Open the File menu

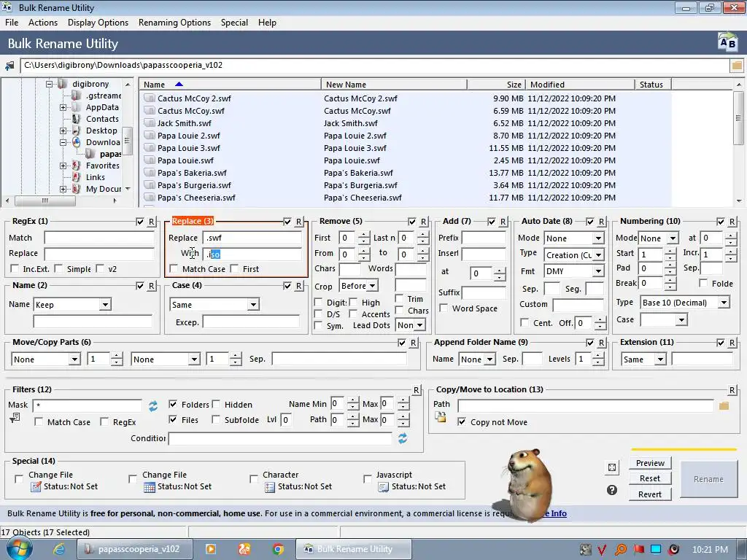[x=12, y=23]
